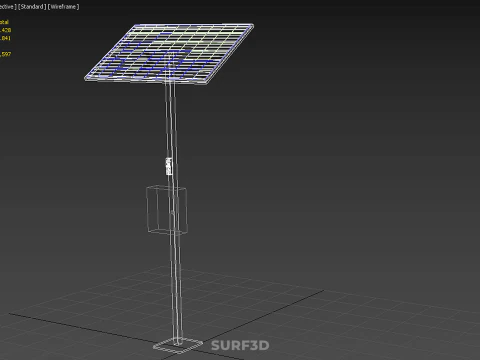The height and width of the screenshot is (360, 480).
Task: Click the ".597" statistics value
Action: [6, 54]
